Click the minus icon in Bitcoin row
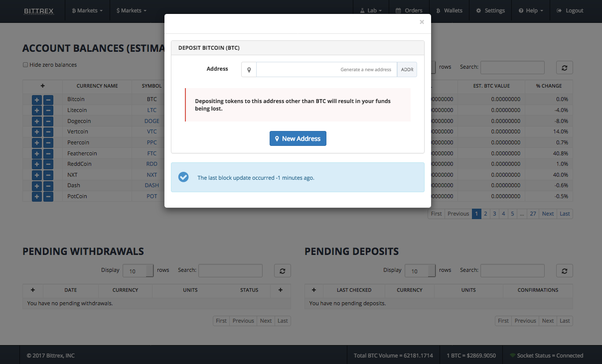 pyautogui.click(x=48, y=100)
